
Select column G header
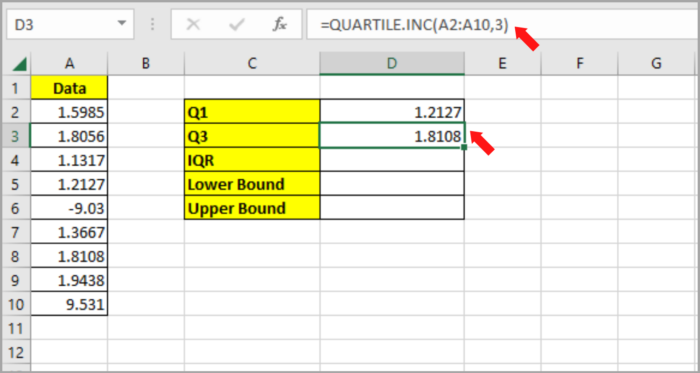656,64
